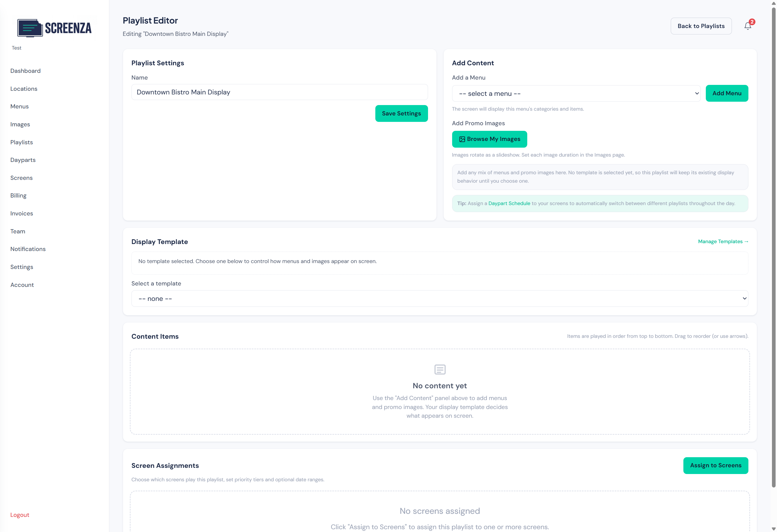777x532 pixels.
Task: Click Assign to Screens button
Action: pyautogui.click(x=715, y=466)
